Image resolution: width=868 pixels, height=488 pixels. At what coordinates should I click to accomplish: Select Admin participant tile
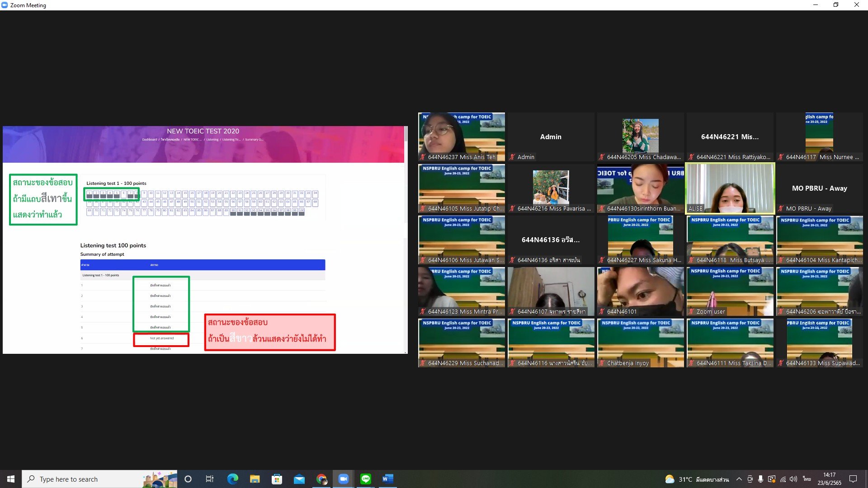551,137
